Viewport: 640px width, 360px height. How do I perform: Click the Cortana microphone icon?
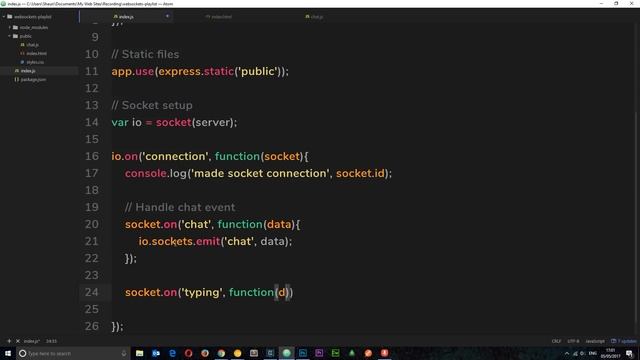tap(124, 353)
